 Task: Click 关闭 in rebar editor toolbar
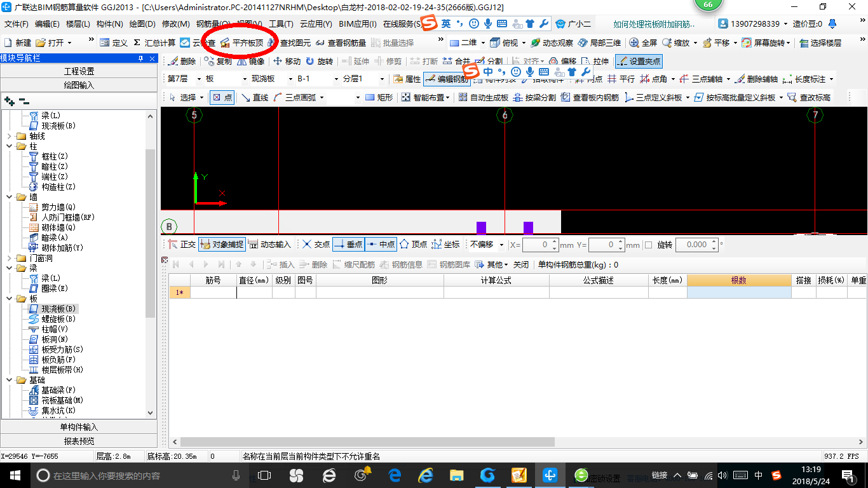pyautogui.click(x=521, y=264)
